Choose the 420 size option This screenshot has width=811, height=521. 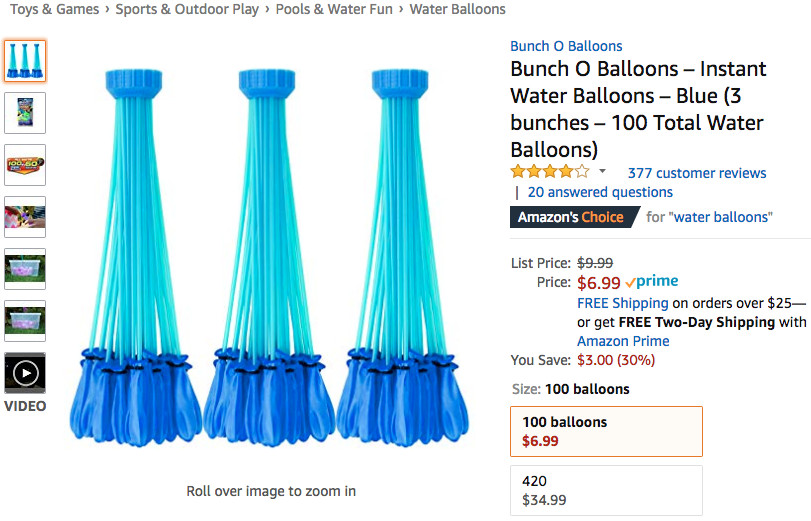(606, 490)
